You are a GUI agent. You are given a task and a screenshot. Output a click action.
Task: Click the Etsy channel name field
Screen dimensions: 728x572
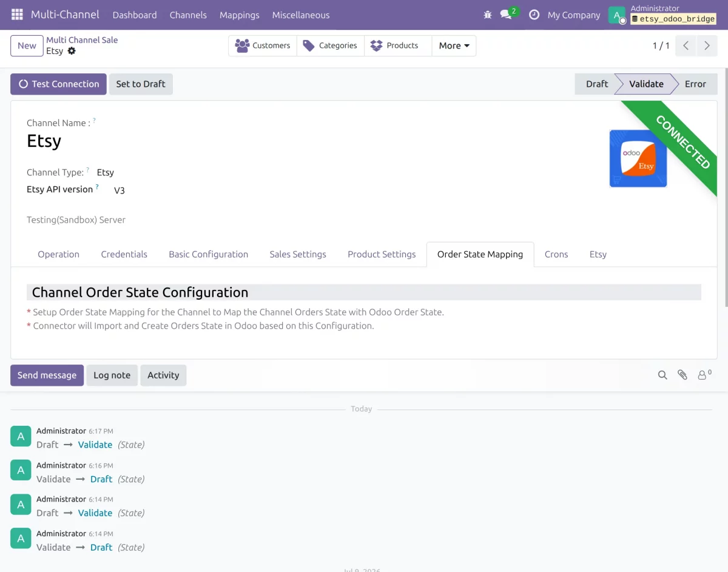point(44,141)
